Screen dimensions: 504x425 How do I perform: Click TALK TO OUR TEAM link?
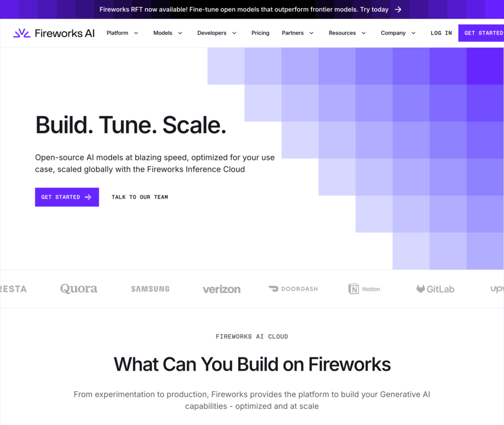(140, 197)
